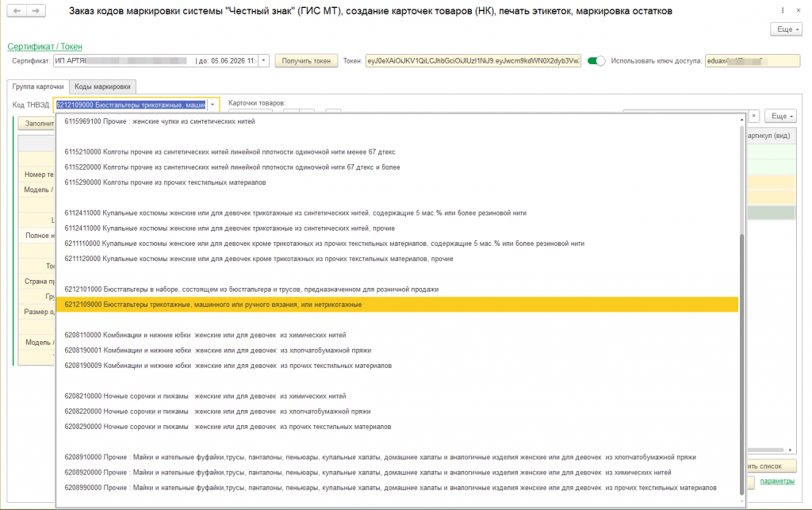Select 6208110000 Комбинации из химических нитей
This screenshot has height=510, width=812.
tap(396, 335)
